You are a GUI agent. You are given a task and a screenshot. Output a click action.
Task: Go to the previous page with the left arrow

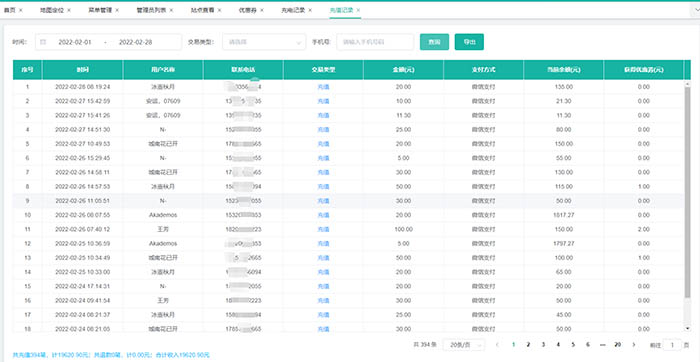(497, 345)
